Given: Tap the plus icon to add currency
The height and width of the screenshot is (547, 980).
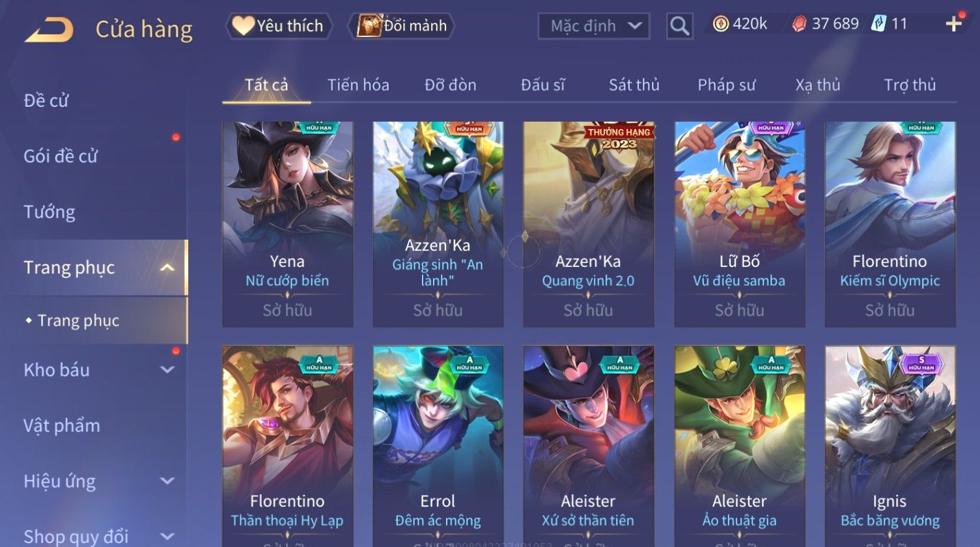Looking at the screenshot, I should tap(954, 24).
